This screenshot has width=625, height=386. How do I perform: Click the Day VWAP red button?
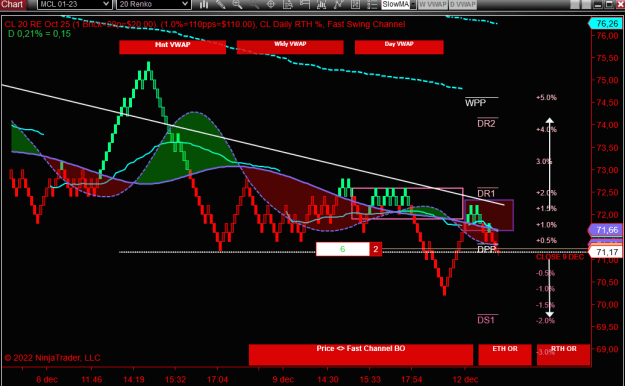point(399,47)
